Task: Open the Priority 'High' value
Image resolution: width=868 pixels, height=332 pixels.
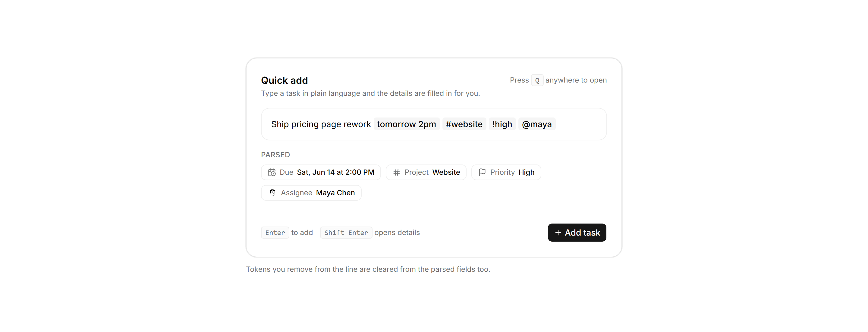Action: click(x=526, y=172)
